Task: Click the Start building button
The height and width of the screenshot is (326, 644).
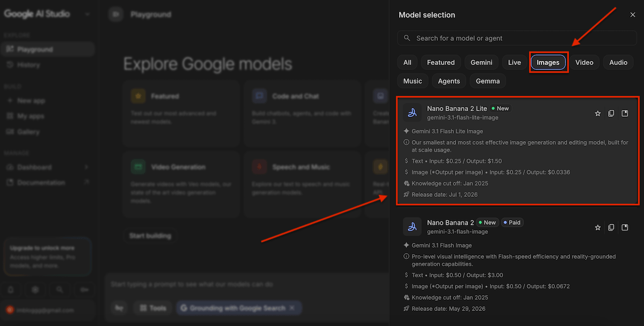Action: click(150, 235)
